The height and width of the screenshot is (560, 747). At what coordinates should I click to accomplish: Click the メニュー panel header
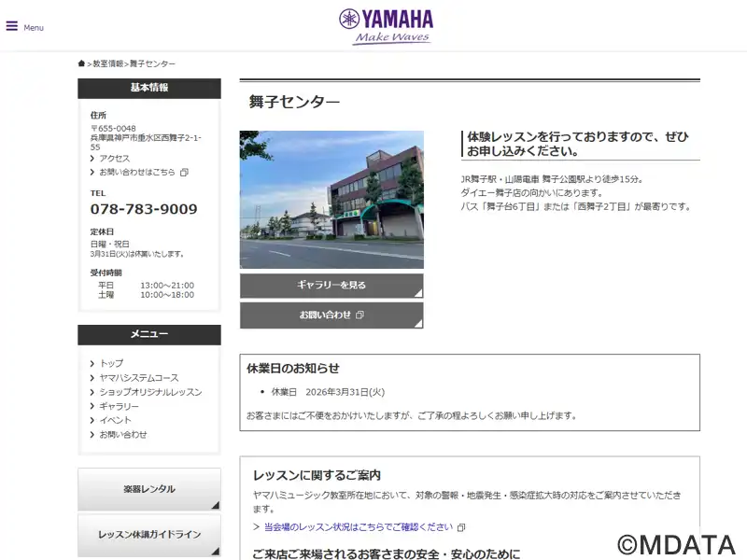(149, 335)
